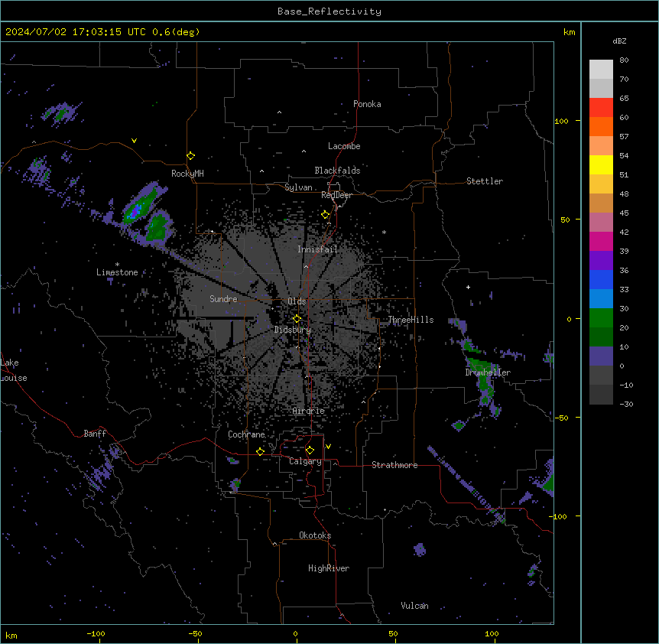Click the Sundre label

(x=223, y=299)
